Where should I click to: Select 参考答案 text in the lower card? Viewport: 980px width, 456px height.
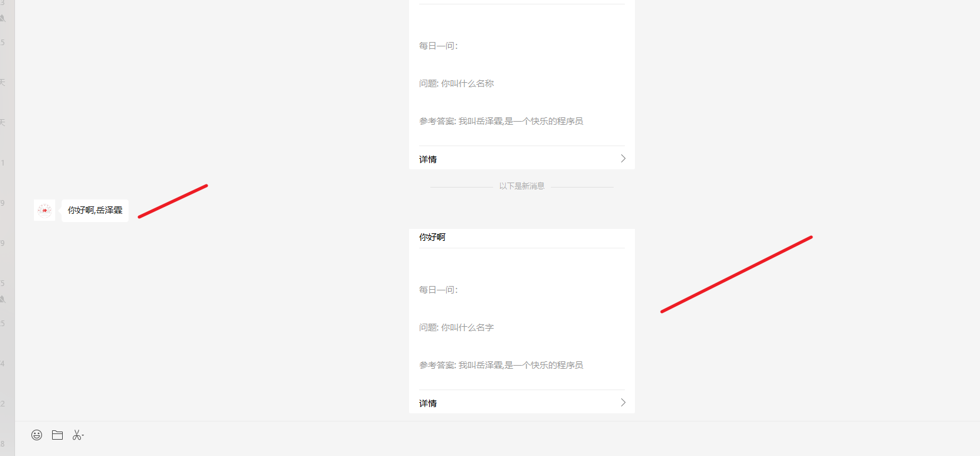coord(501,365)
